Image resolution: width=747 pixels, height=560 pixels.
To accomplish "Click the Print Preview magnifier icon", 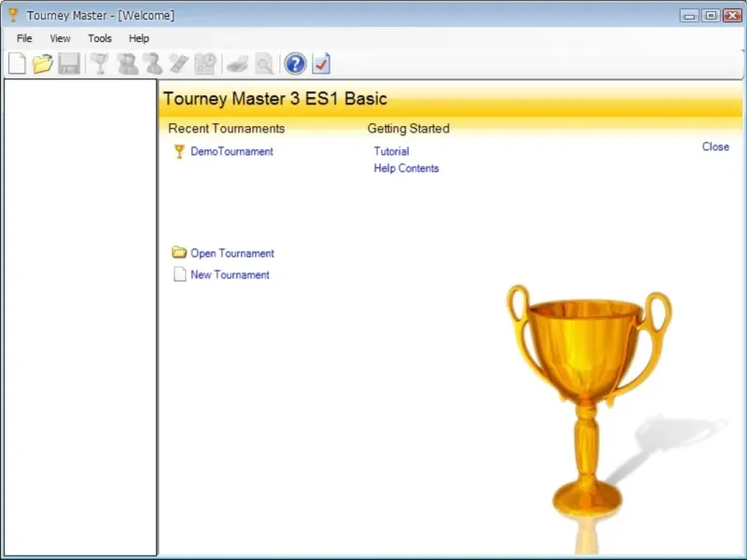I will [x=264, y=63].
